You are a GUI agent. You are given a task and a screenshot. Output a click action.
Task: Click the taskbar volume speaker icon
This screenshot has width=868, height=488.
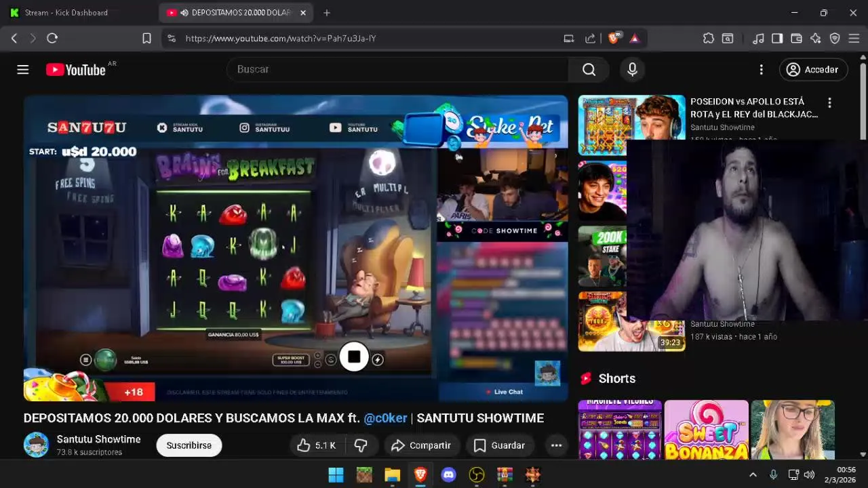pyautogui.click(x=809, y=475)
